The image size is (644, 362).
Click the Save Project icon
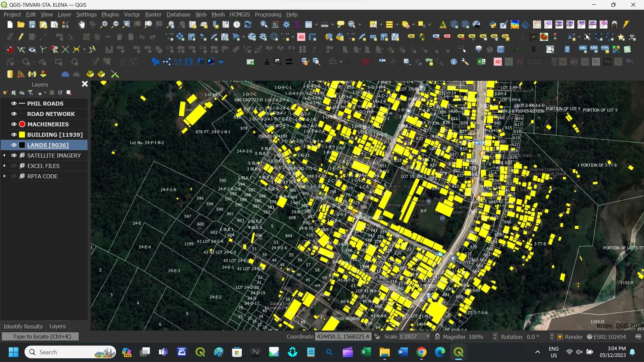tap(32, 24)
